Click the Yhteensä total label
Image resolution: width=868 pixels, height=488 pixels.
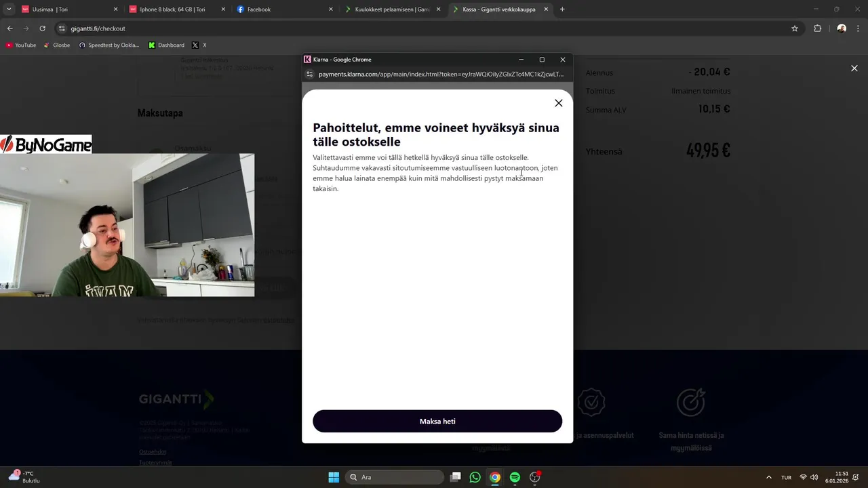[604, 152]
